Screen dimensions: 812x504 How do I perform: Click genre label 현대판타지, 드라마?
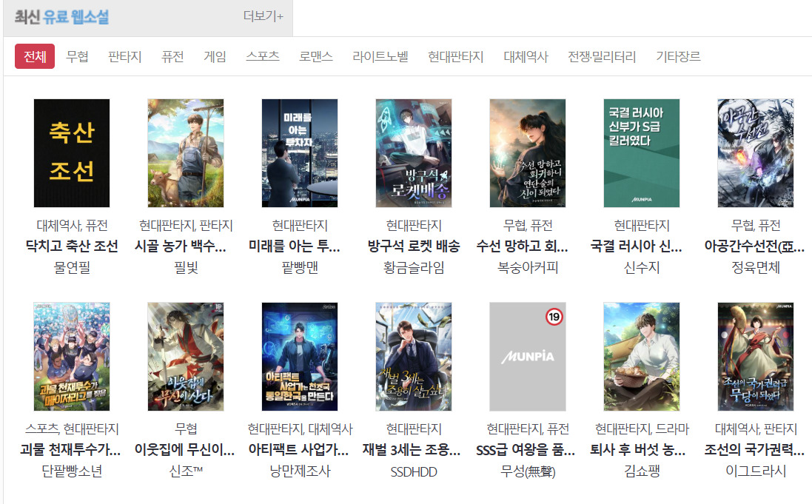tap(642, 429)
